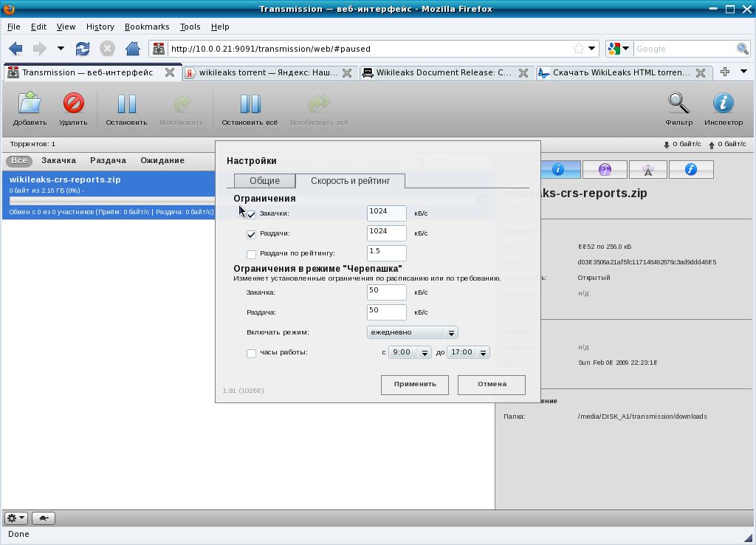Uncheck the Закачки limit checkbox
Image resolution: width=756 pixels, height=545 pixels.
click(x=251, y=214)
